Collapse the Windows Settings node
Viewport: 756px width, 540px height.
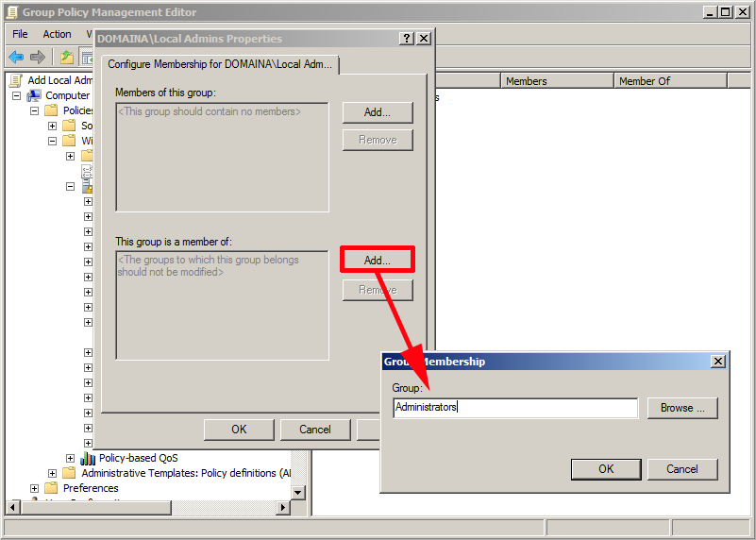(x=52, y=141)
